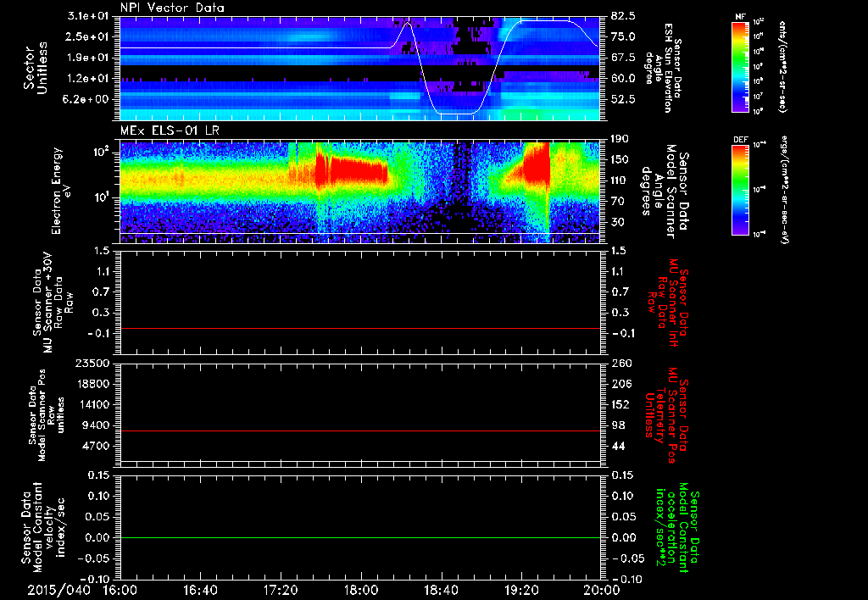Click the green zero line in velocity panel
Viewport: 868px width, 600px height.
(x=360, y=537)
